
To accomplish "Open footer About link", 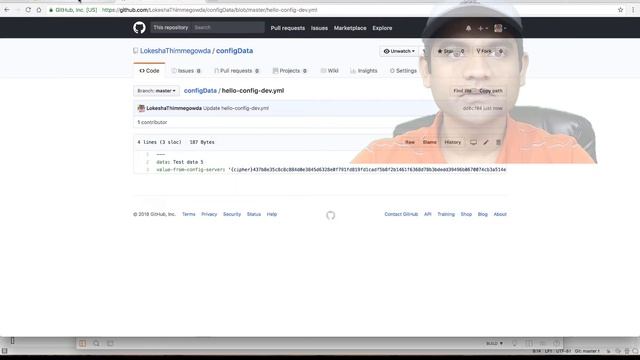I will coord(500,214).
